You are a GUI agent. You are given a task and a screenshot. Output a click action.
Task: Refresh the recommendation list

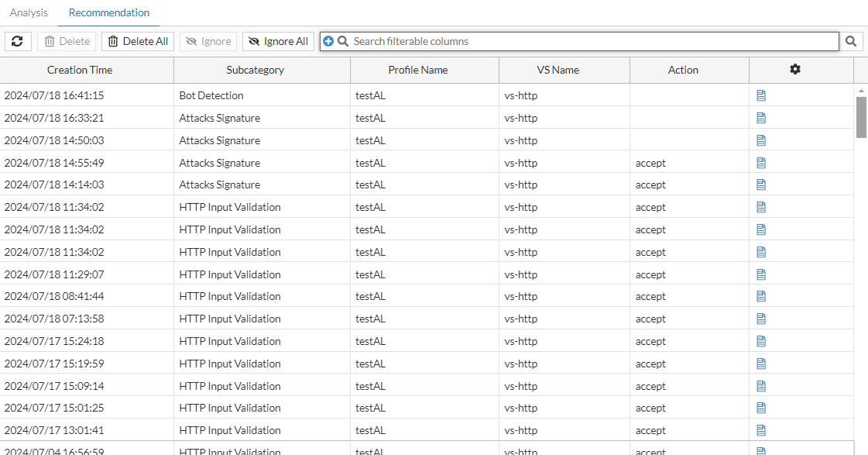coord(17,41)
